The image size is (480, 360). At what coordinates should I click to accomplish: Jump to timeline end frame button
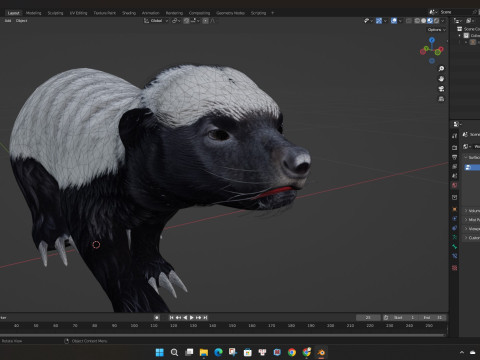[205, 318]
